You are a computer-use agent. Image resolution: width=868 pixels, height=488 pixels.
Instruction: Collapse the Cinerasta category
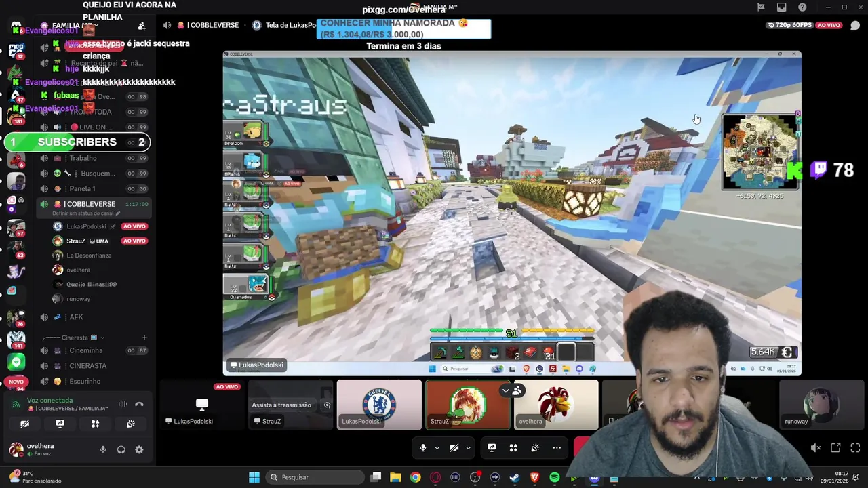pyautogui.click(x=75, y=338)
